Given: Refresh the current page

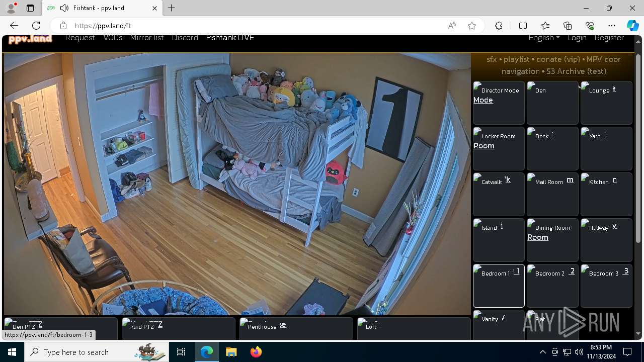Looking at the screenshot, I should [36, 26].
